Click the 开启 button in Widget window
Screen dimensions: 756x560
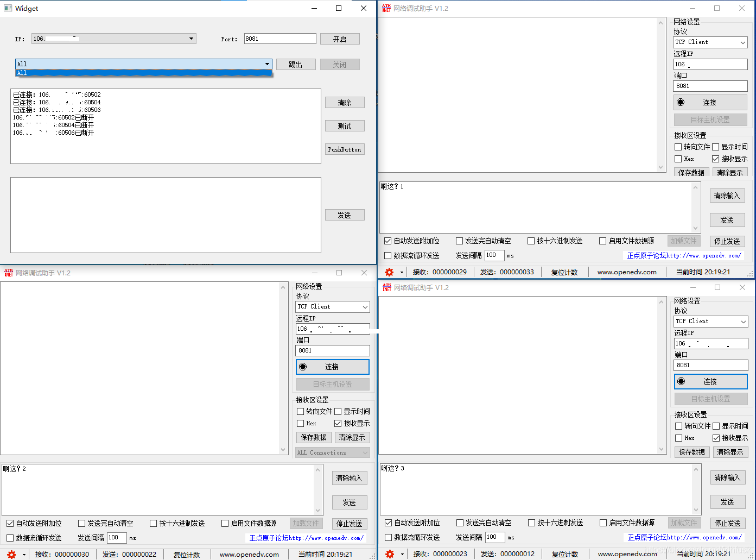pyautogui.click(x=340, y=39)
